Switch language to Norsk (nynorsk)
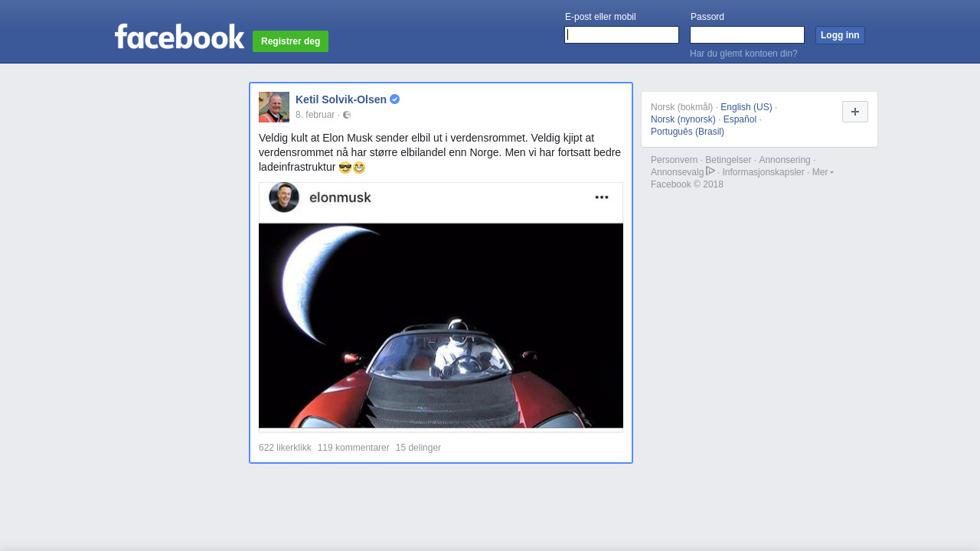Image resolution: width=980 pixels, height=551 pixels. coord(683,119)
